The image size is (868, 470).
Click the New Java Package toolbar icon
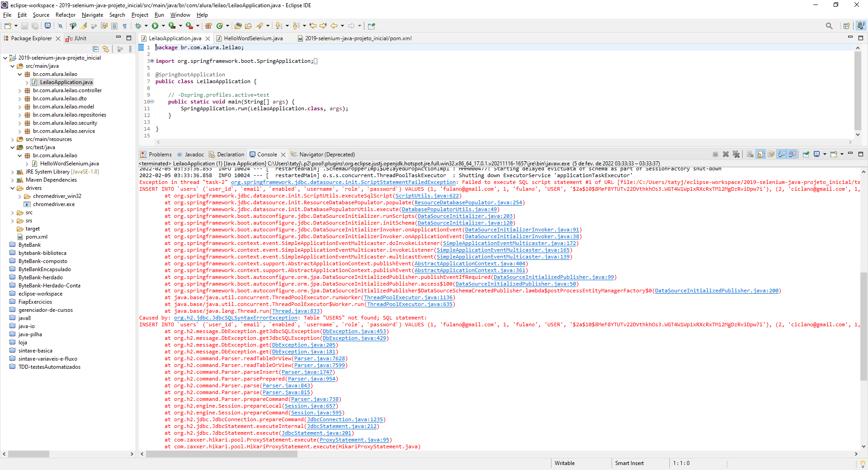pos(208,26)
